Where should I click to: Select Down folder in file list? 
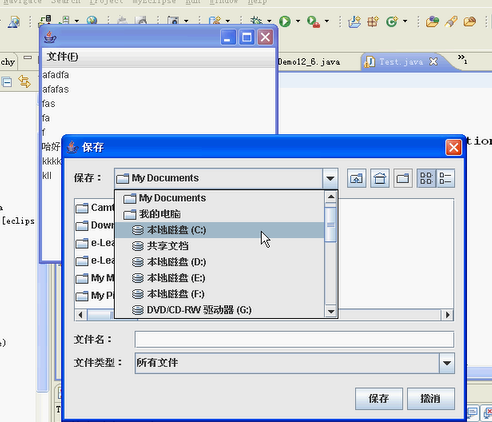95,226
